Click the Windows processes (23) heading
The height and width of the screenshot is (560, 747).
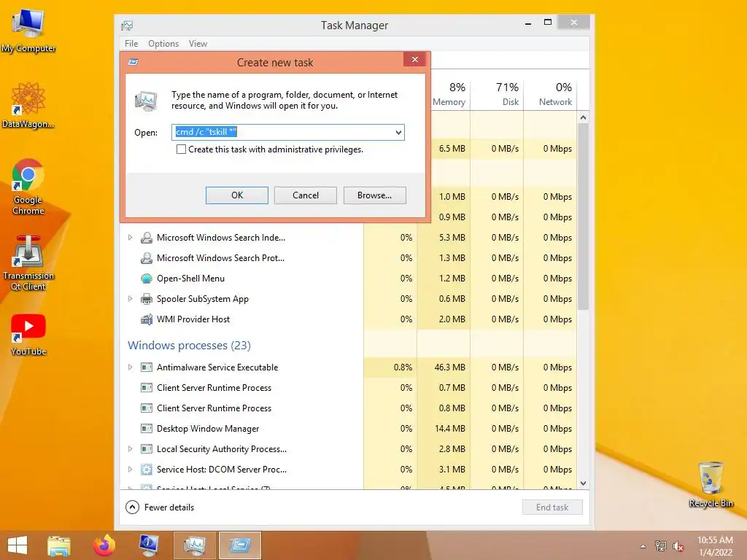189,346
